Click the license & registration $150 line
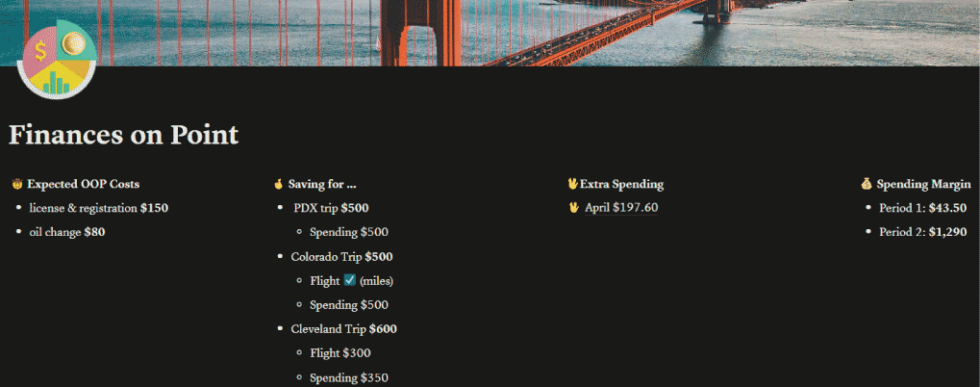Viewport: 980px width, 387px height. point(98,208)
